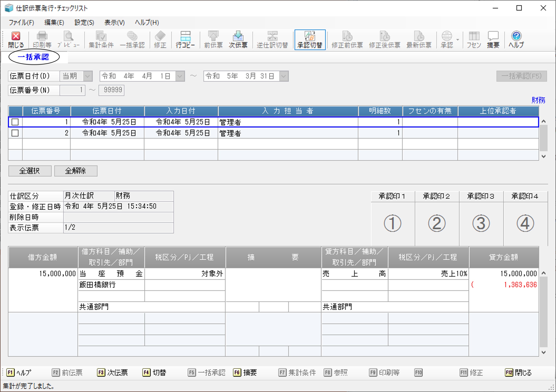Image resolution: width=556 pixels, height=392 pixels.
Task: Click the 修正 eraser icon
Action: tap(160, 40)
